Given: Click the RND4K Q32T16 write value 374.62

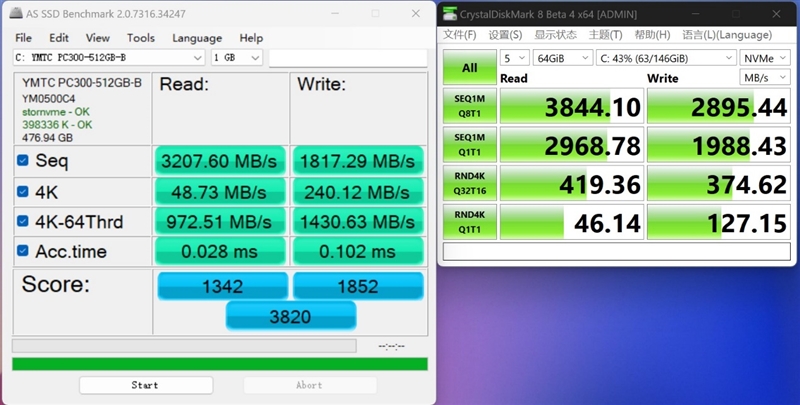Looking at the screenshot, I should (x=718, y=184).
